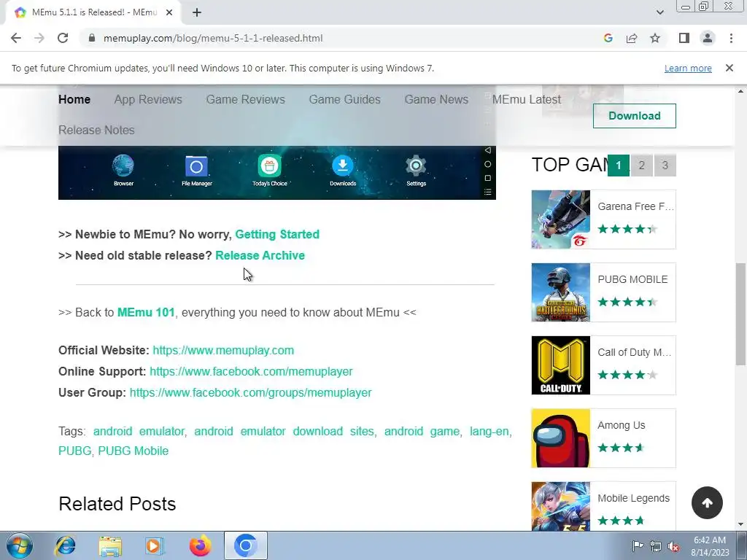The width and height of the screenshot is (747, 560).
Task: Open Windows Explorer from taskbar
Action: [x=110, y=545]
